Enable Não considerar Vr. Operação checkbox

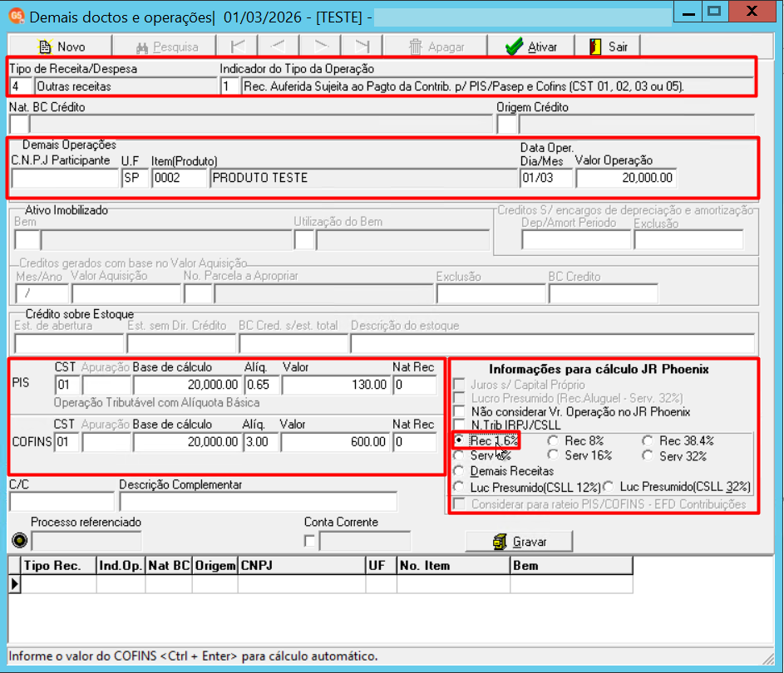(x=458, y=411)
